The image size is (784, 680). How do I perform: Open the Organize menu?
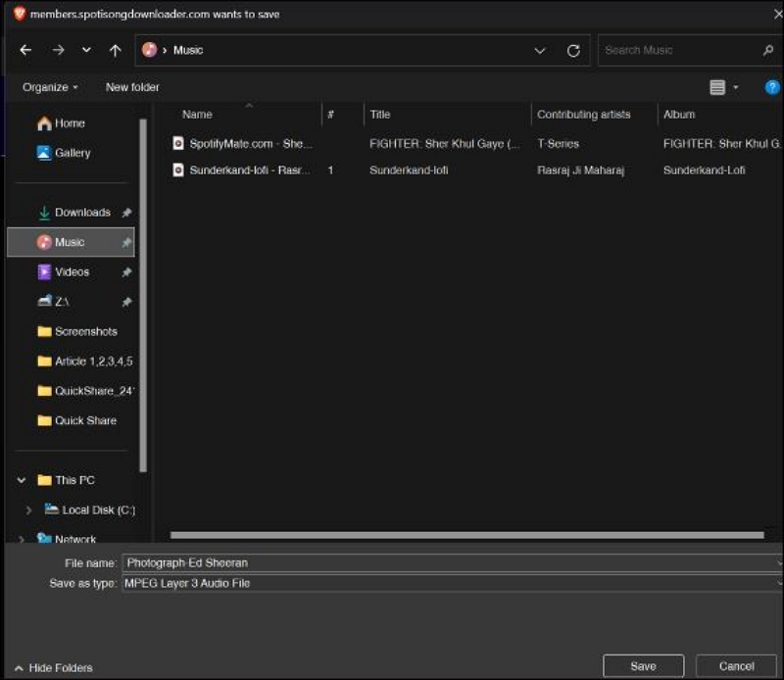point(50,87)
